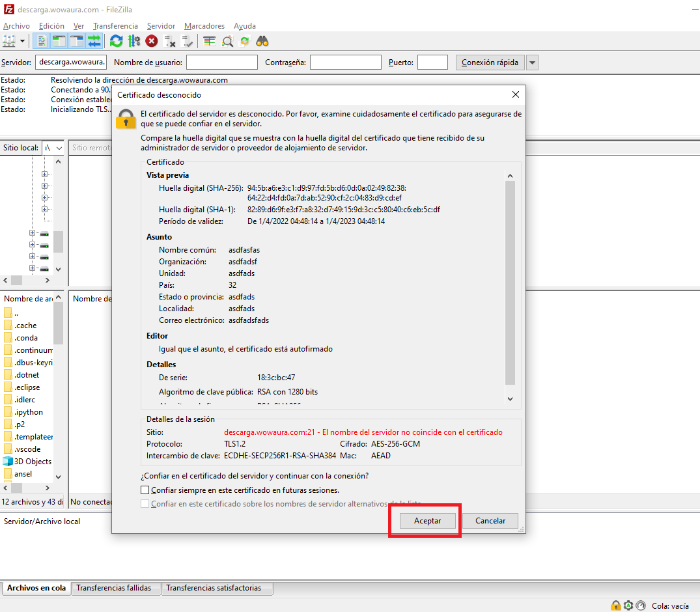Click the red server name mismatch warning text
The width and height of the screenshot is (700, 612).
(x=363, y=432)
